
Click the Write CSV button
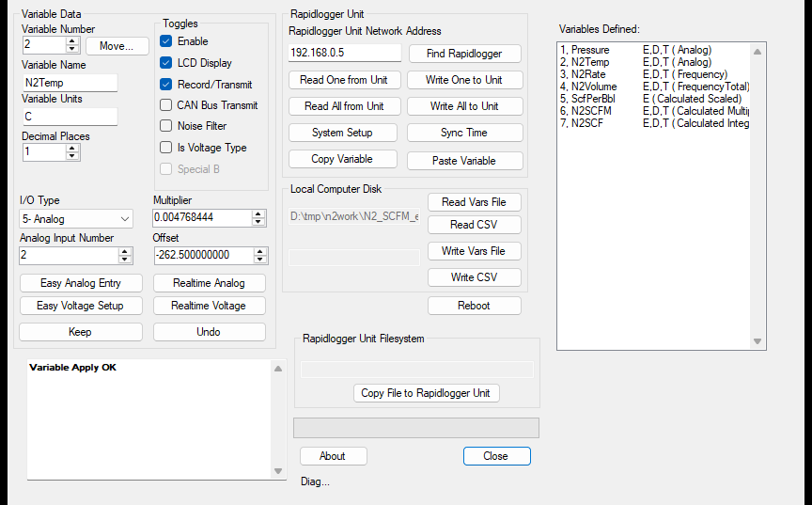(474, 277)
